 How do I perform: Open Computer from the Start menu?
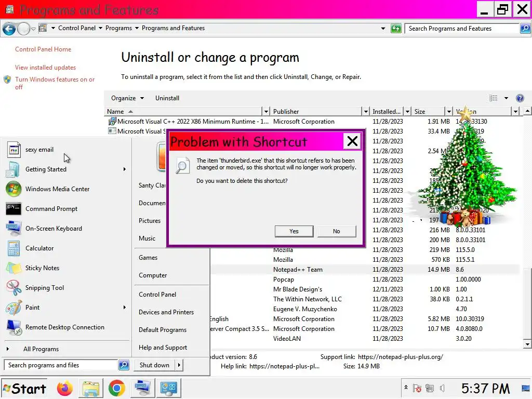153,275
